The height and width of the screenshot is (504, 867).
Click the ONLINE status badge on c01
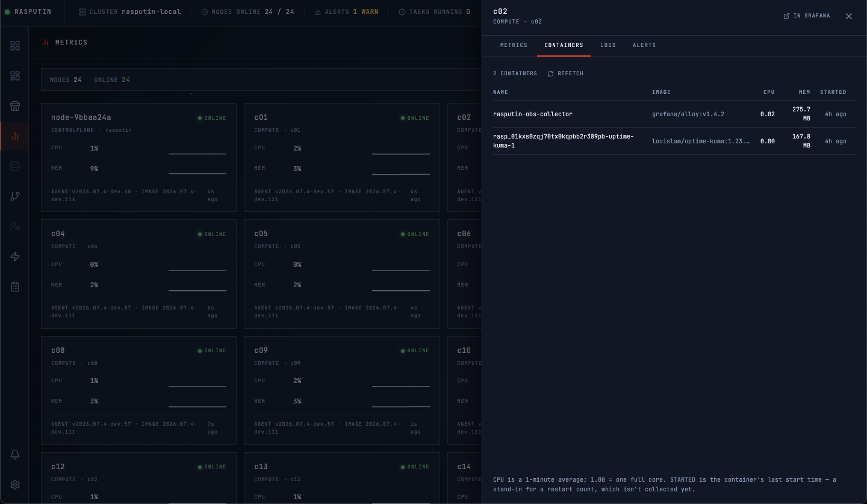[415, 118]
